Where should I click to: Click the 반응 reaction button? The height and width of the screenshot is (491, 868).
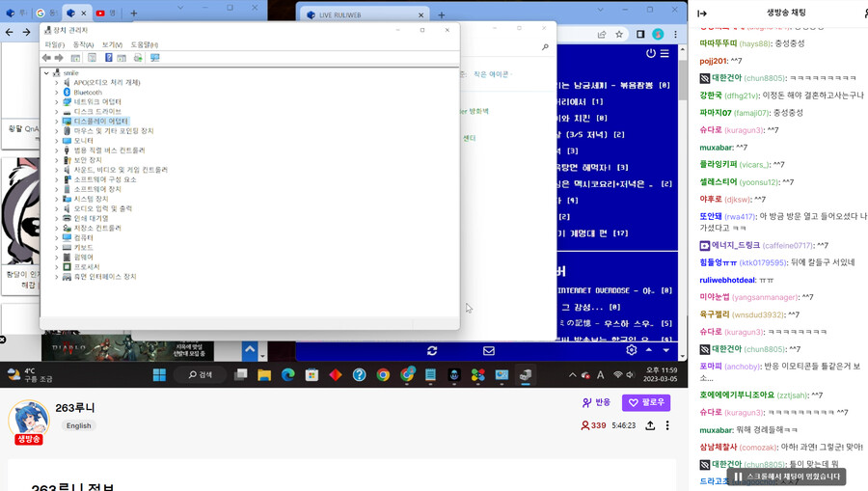point(596,402)
